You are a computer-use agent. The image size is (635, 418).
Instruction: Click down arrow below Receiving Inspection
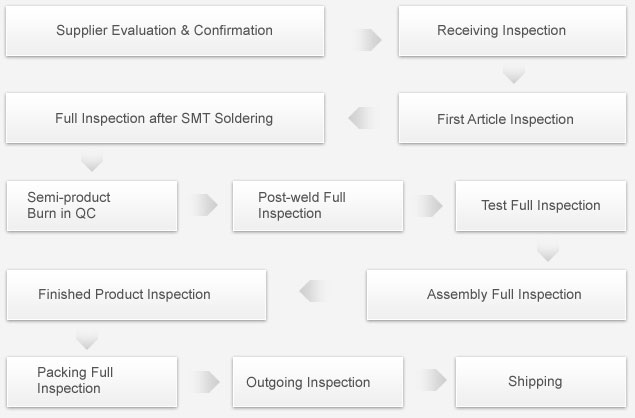[x=514, y=76]
